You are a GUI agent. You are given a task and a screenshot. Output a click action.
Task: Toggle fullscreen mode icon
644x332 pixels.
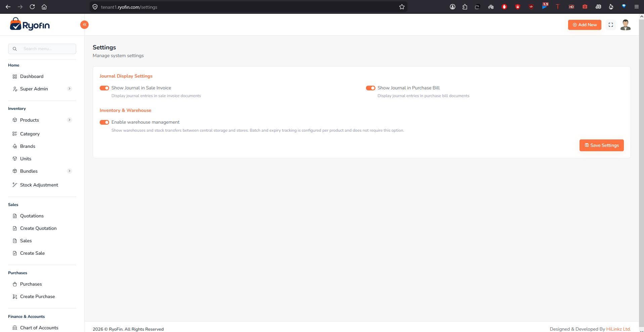coord(611,25)
